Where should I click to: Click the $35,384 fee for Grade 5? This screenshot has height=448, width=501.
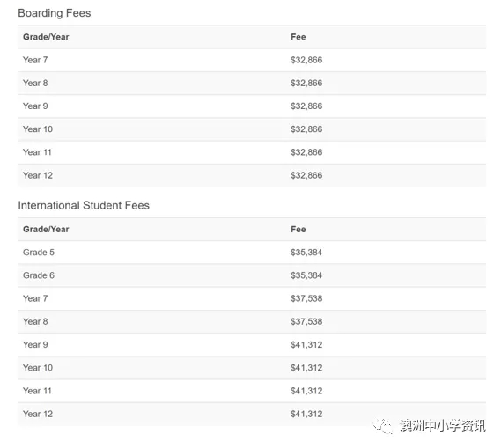(x=306, y=253)
